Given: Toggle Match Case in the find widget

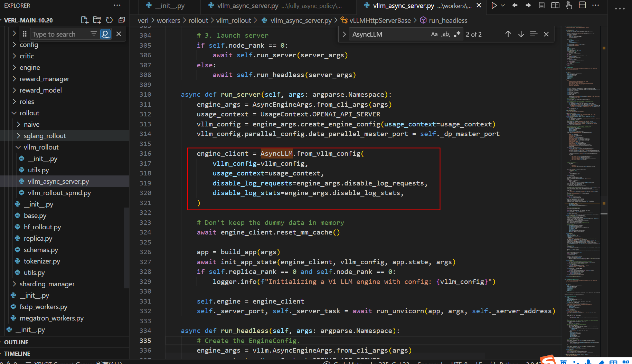Looking at the screenshot, I should point(434,34).
